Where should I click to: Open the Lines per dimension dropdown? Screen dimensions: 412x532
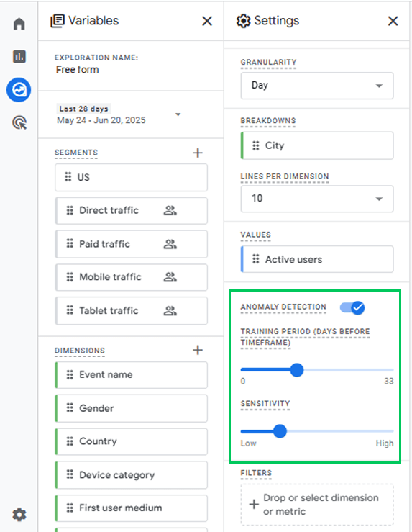pos(317,199)
